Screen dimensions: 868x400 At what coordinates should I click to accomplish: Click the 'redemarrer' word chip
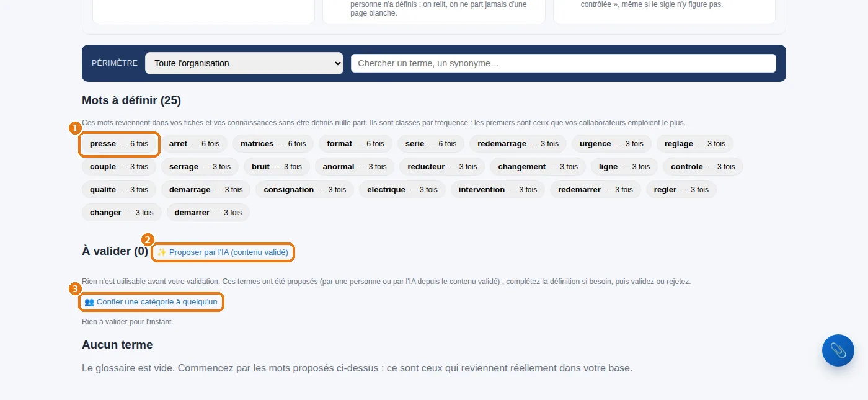(596, 190)
